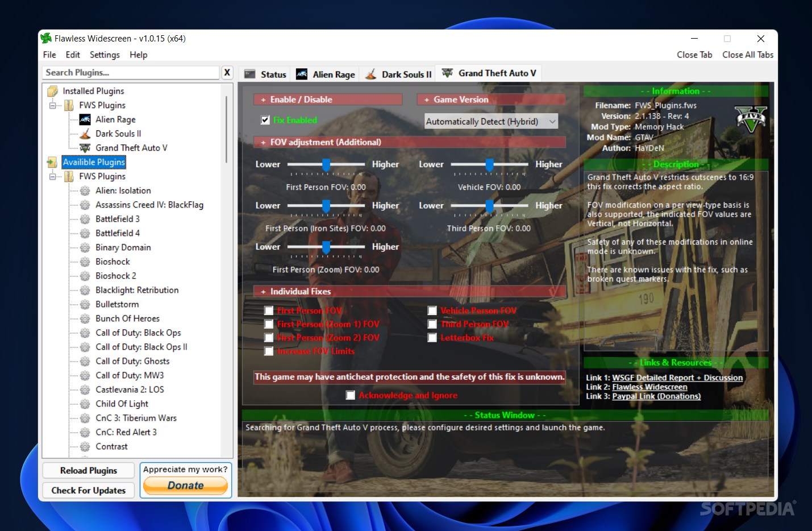Click gear icon beside Binary Domain

(85, 247)
